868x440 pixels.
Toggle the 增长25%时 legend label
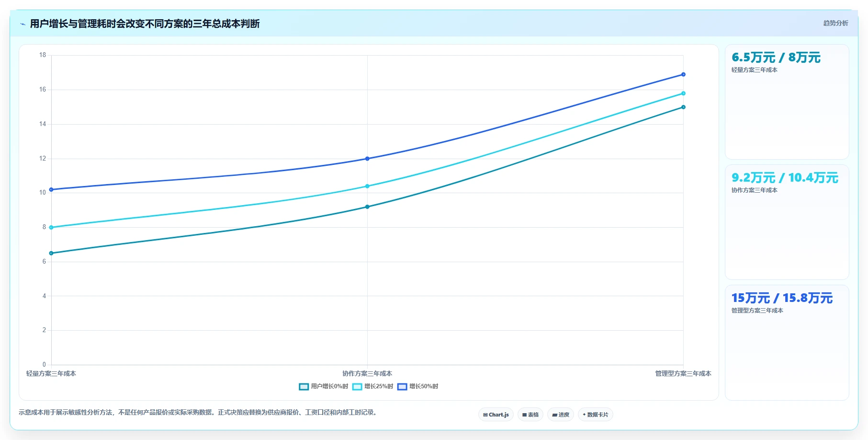point(379,386)
